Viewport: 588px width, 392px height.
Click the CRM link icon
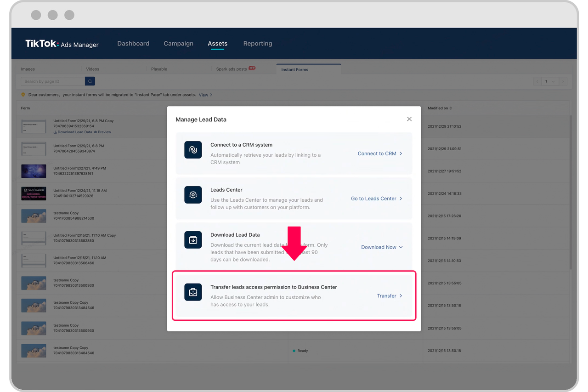click(x=193, y=150)
